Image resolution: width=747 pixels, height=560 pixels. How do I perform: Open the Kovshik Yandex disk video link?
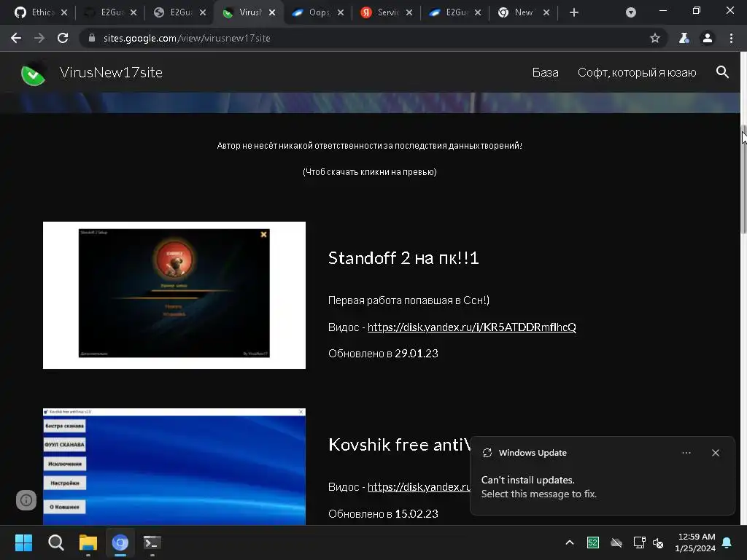419,486
